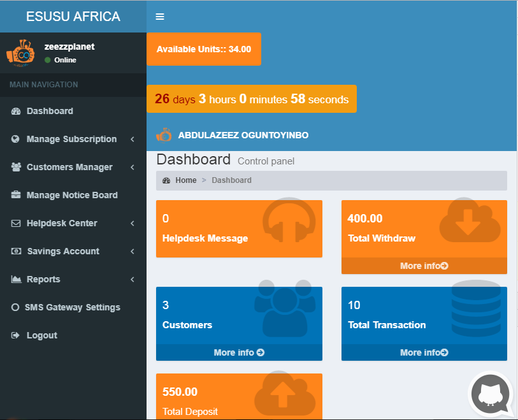Click the Dashboard breadcrumb text
Viewport: 518px width, 420px height.
pos(231,180)
